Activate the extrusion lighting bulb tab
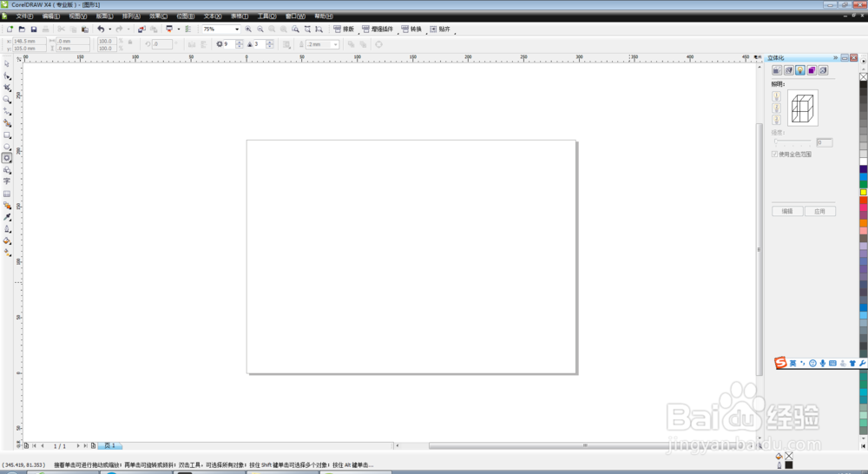The height and width of the screenshot is (474, 868). pyautogui.click(x=800, y=70)
